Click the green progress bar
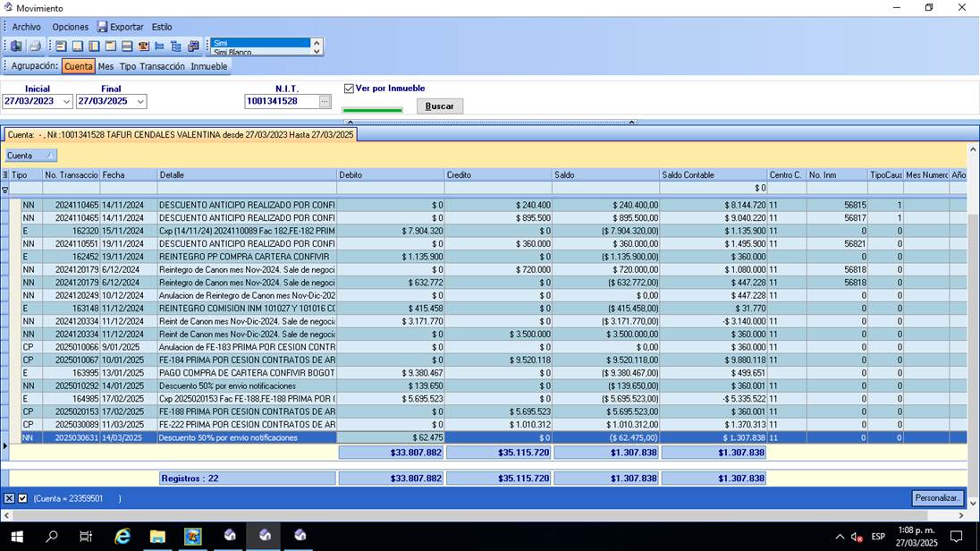980x551 pixels. [372, 110]
